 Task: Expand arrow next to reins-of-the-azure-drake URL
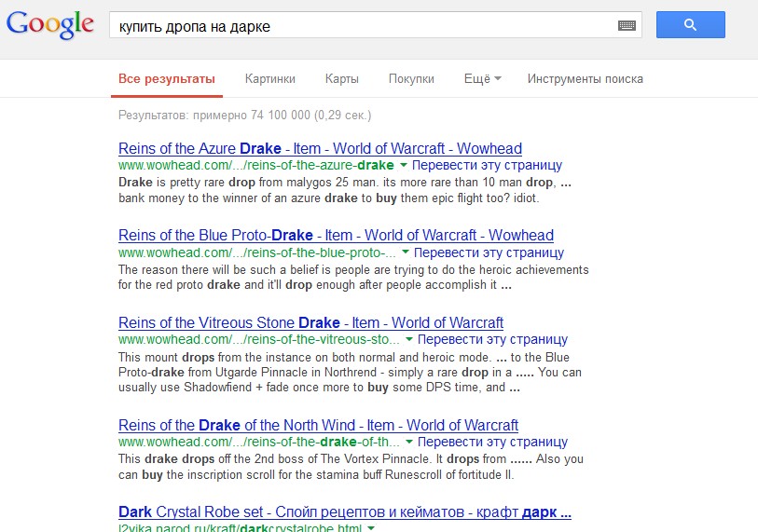(403, 165)
